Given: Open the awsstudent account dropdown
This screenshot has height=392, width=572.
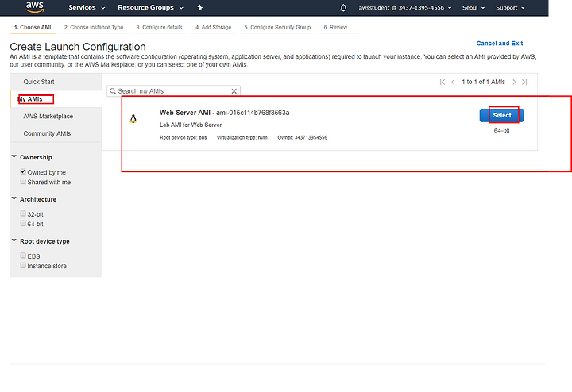Looking at the screenshot, I should [x=405, y=8].
